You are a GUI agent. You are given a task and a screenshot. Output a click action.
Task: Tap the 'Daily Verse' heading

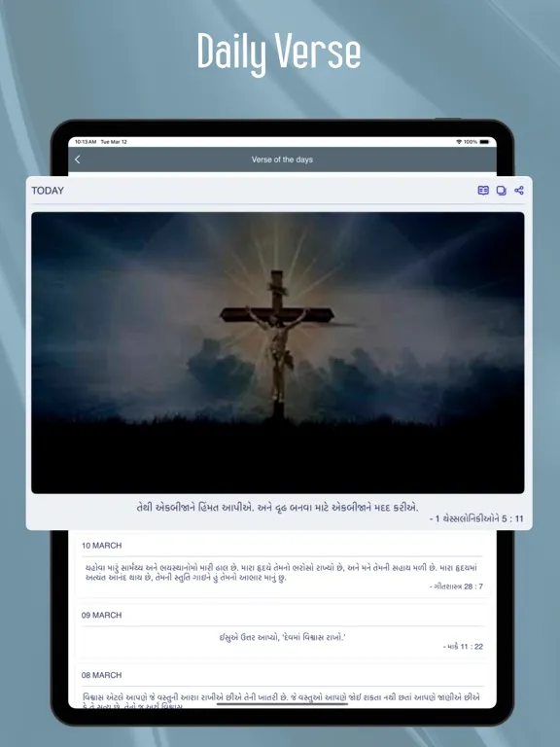279,53
